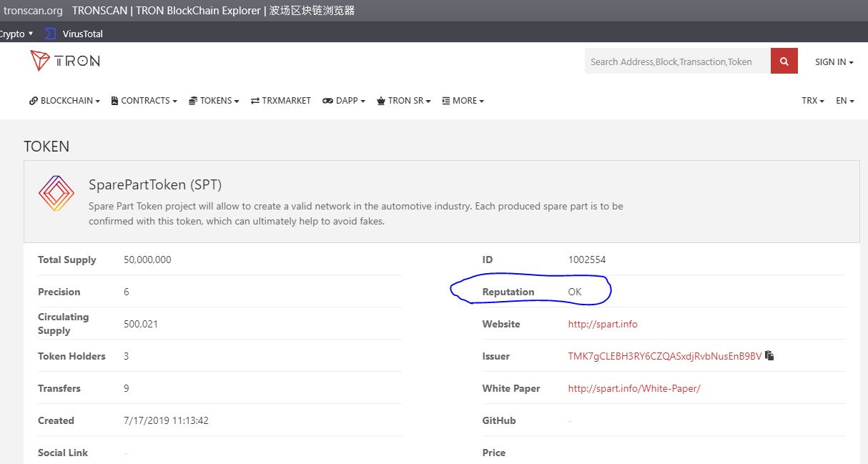
Task: Click the Total Supply value 50,000,000
Action: point(147,260)
